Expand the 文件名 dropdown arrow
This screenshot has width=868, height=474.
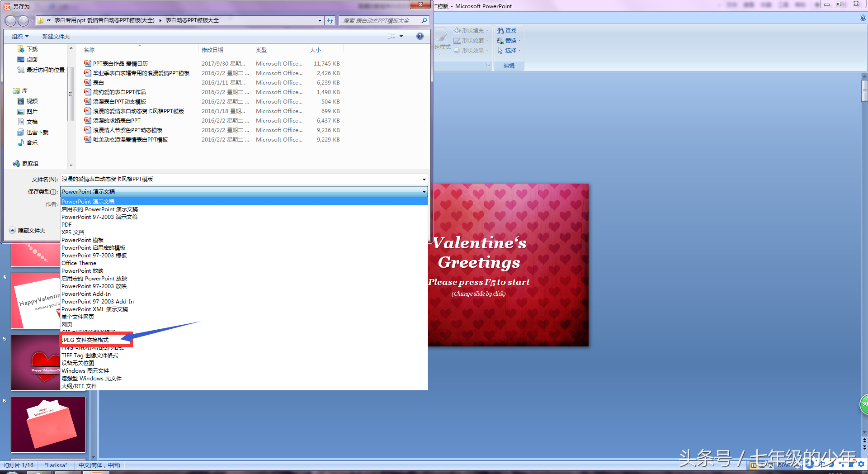424,179
